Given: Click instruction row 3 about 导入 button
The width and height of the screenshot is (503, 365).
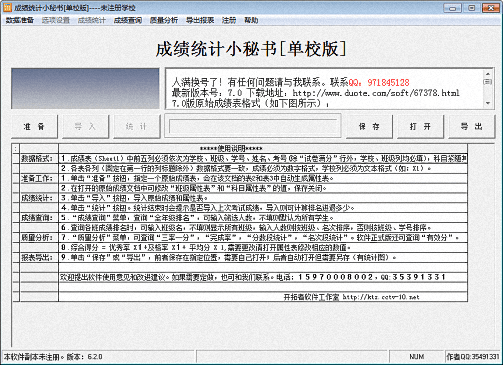Looking at the screenshot, I should [263, 198].
